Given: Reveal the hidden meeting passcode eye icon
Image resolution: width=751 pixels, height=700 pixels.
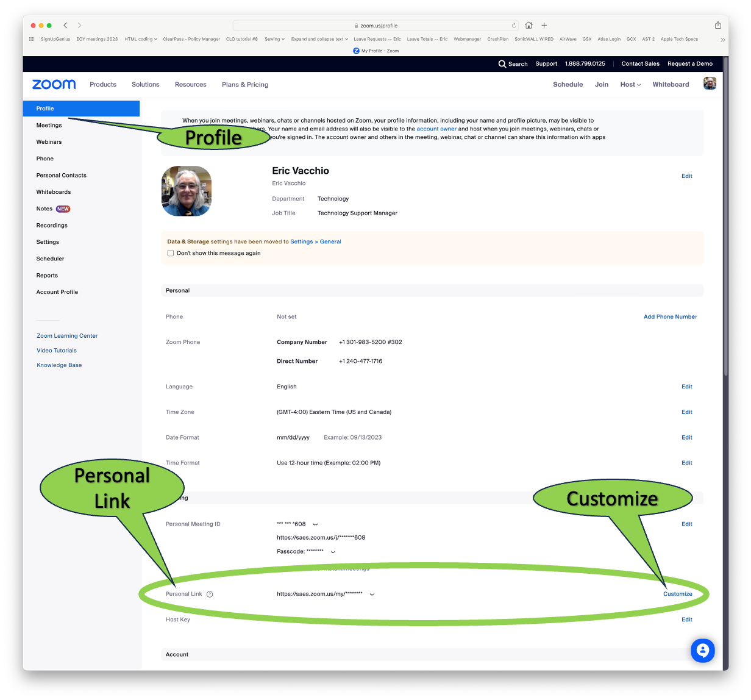Looking at the screenshot, I should tap(333, 552).
